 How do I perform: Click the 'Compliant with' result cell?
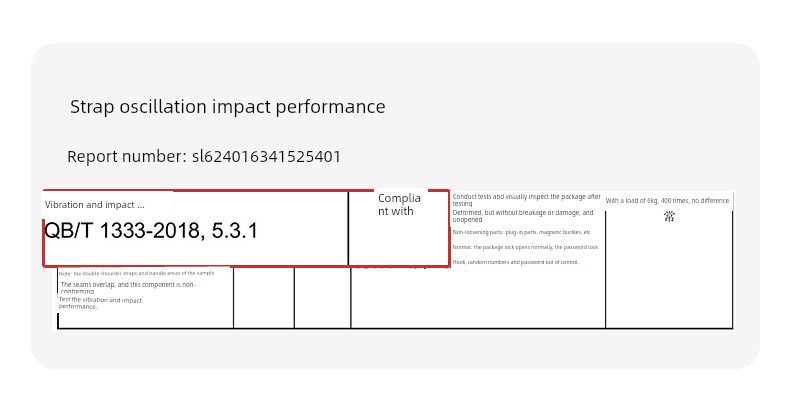[399, 204]
